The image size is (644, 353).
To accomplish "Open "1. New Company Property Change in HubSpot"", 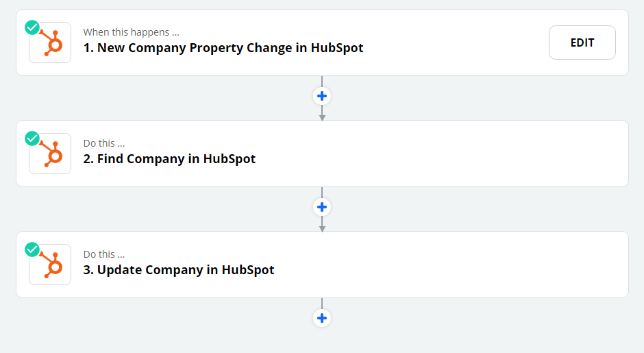I will (230, 48).
